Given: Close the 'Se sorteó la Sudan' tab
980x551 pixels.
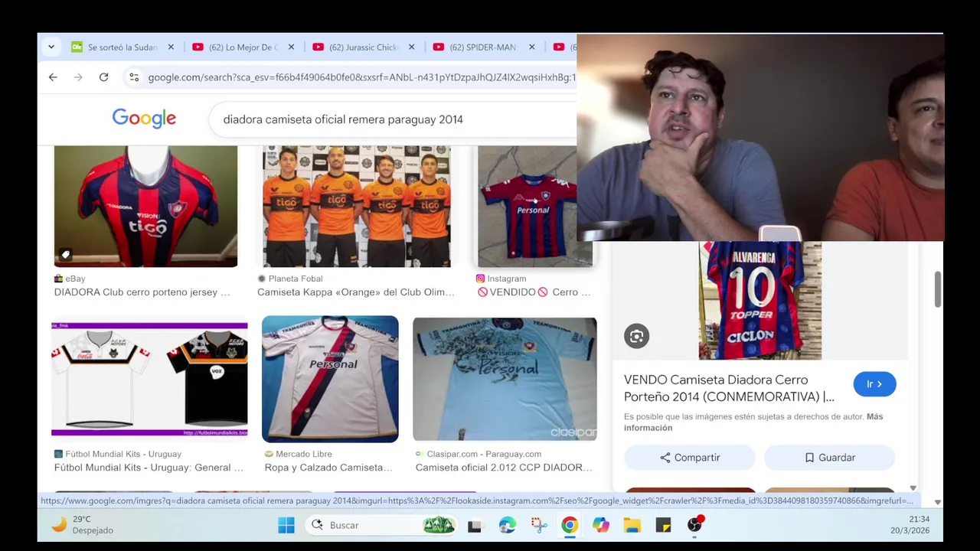Looking at the screenshot, I should pos(171,47).
